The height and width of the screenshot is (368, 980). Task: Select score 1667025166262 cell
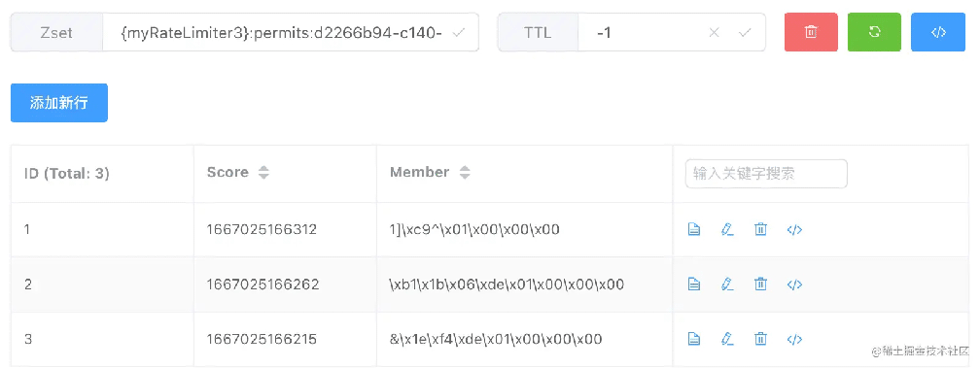(x=263, y=284)
